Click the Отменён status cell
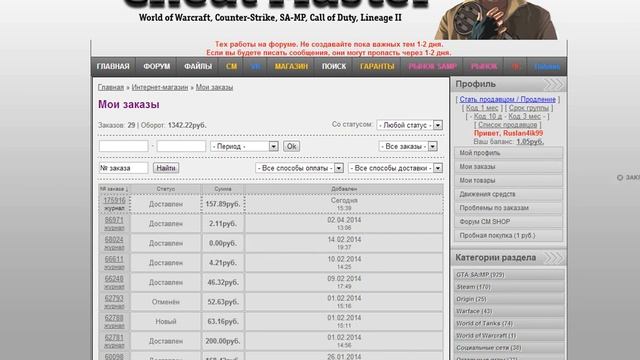The height and width of the screenshot is (360, 640). 166,302
